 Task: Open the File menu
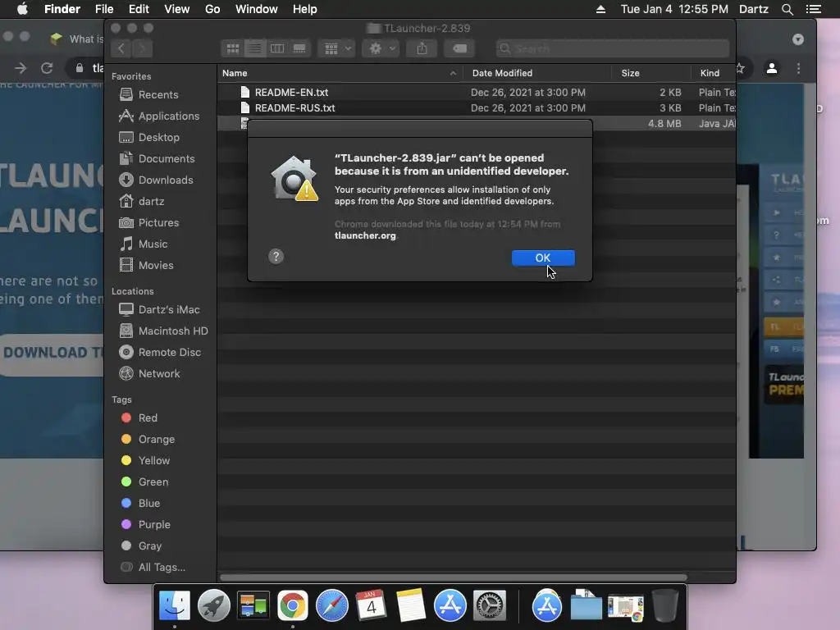[104, 9]
